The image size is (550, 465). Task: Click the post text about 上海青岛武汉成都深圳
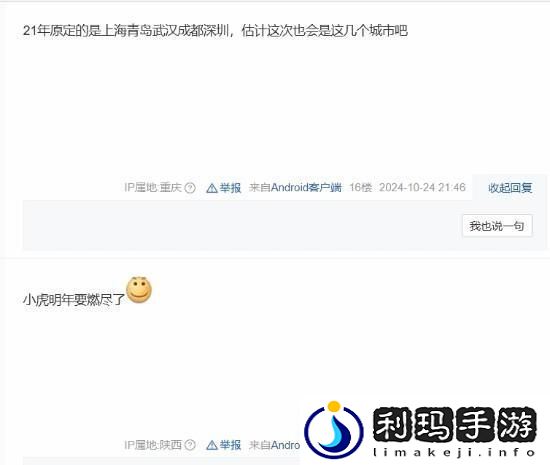[x=215, y=31]
